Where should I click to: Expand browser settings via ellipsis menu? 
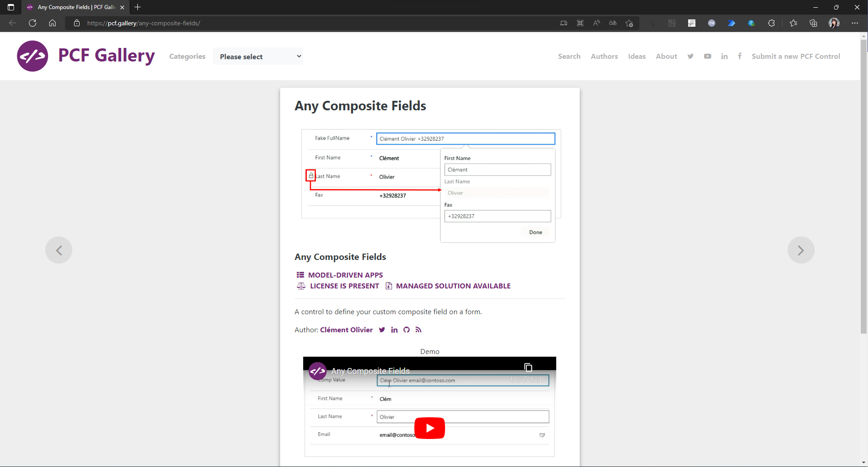[x=855, y=23]
